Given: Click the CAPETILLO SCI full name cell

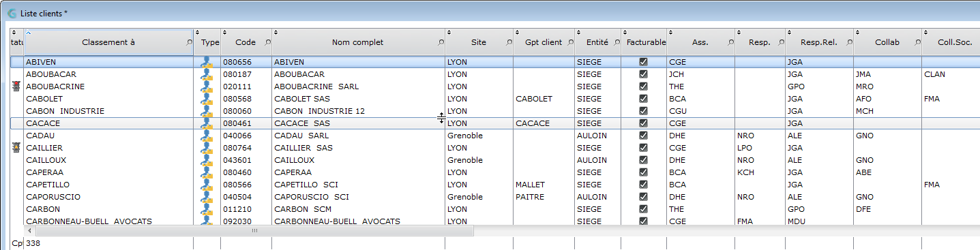Looking at the screenshot, I should 358,185.
